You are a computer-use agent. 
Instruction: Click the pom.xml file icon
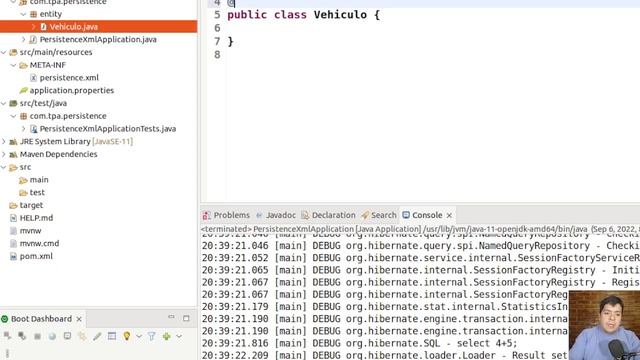pyautogui.click(x=13, y=256)
